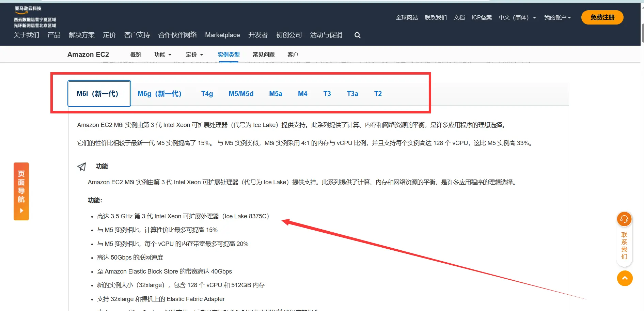
Task: Click the orange back-to-top arrow button
Action: 625,278
